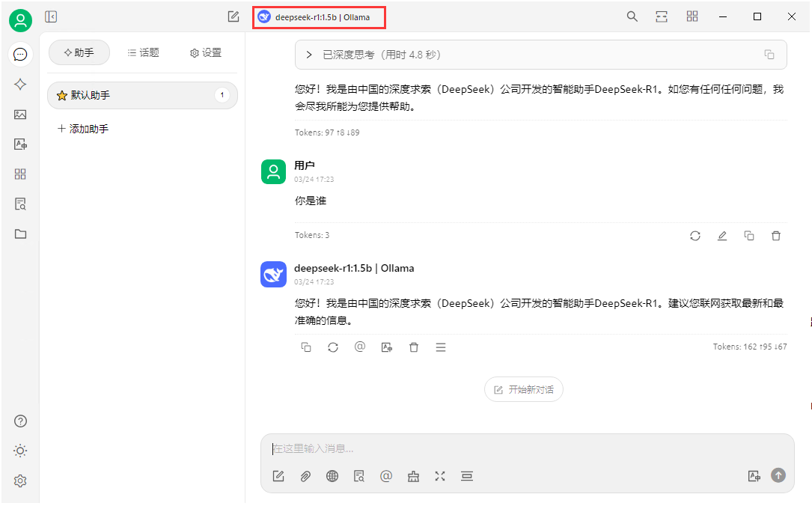Copy the user message 你是谁
This screenshot has height=506, width=812.
[749, 236]
